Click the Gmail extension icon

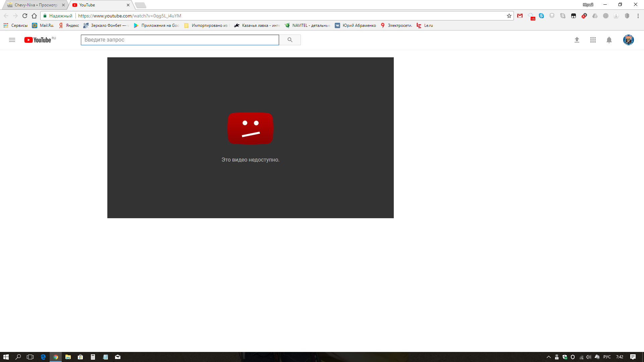(x=520, y=16)
